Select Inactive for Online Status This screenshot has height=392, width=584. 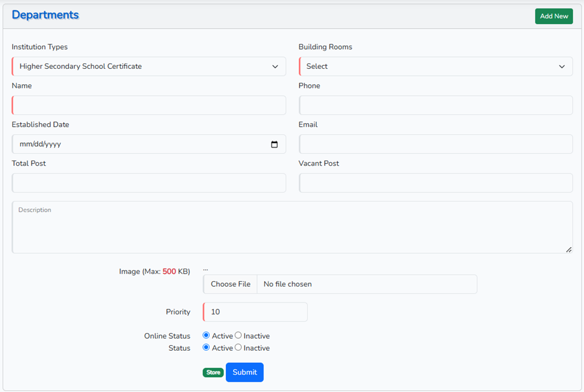(x=238, y=336)
